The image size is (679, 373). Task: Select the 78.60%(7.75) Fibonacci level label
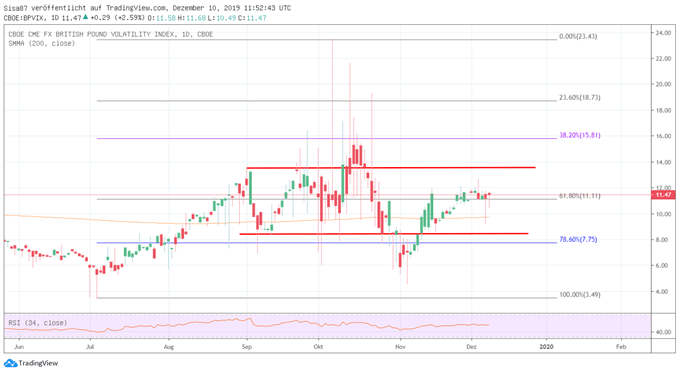point(578,239)
